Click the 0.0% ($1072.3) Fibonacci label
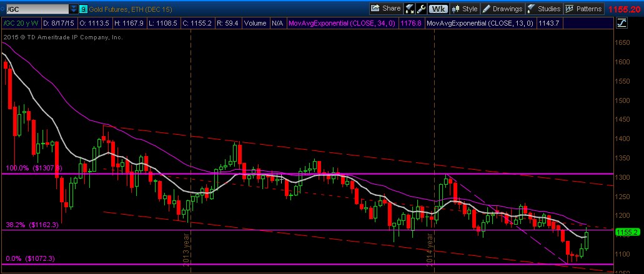The height and width of the screenshot is (274, 644). point(31,259)
